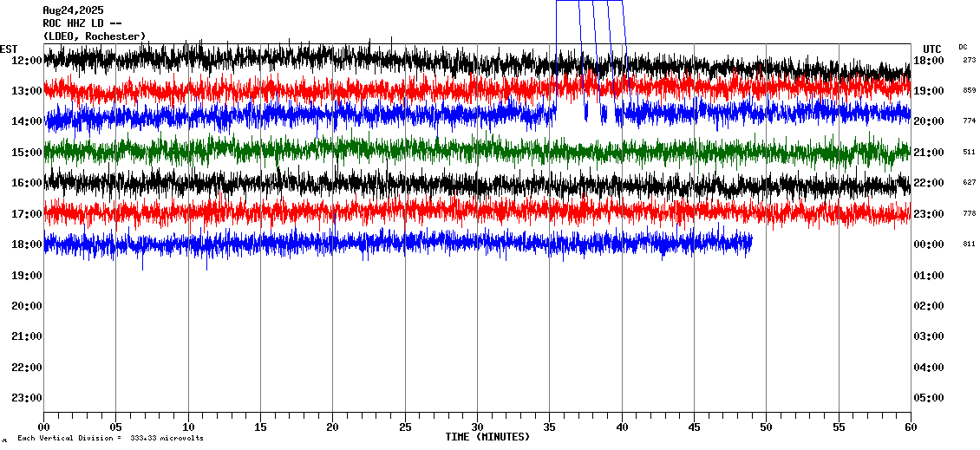Click the 00:00 UTC time label
Image resolution: width=980 pixels, height=450 pixels.
tap(929, 245)
